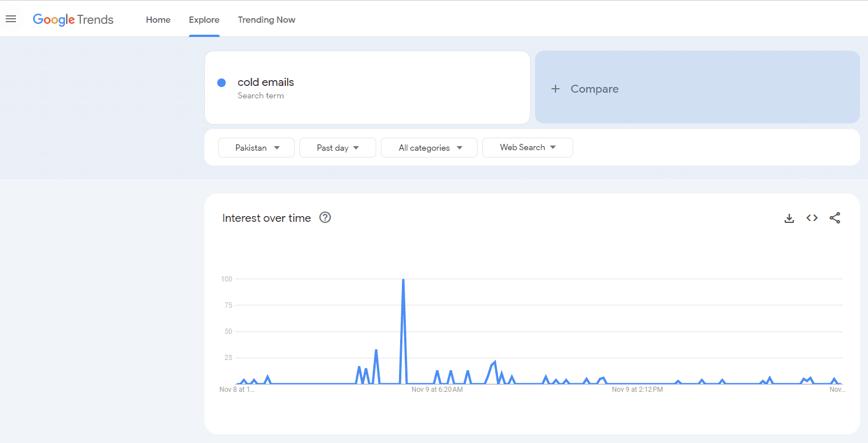This screenshot has width=868, height=443.
Task: Go to the Home tab
Action: (x=158, y=20)
